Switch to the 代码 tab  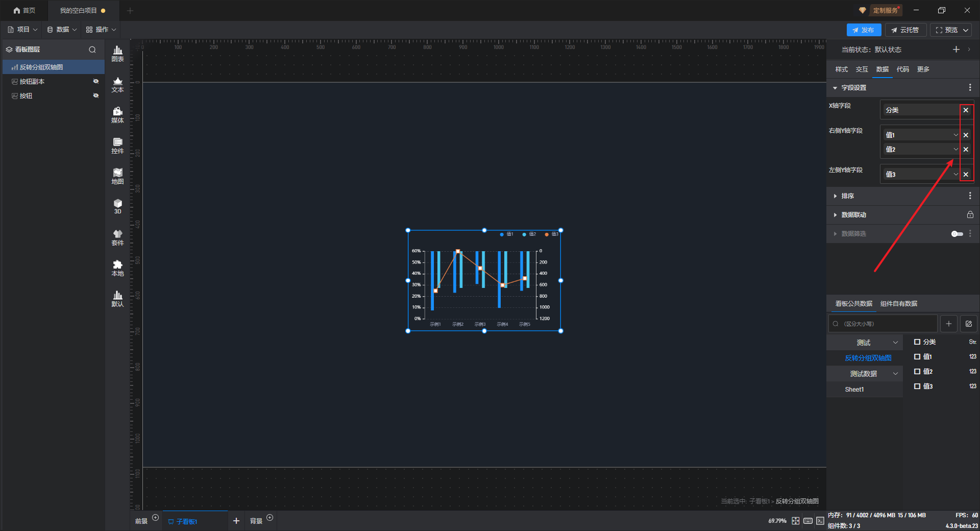pos(903,69)
